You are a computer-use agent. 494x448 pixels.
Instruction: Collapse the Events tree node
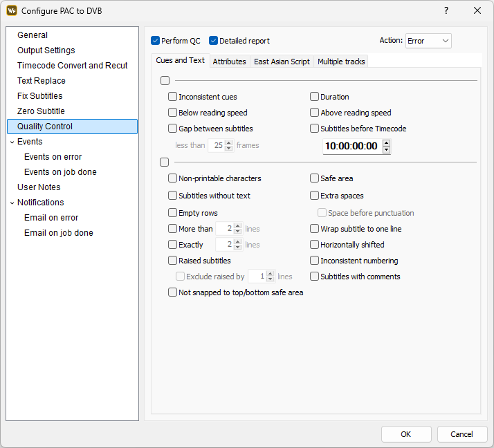coord(12,142)
